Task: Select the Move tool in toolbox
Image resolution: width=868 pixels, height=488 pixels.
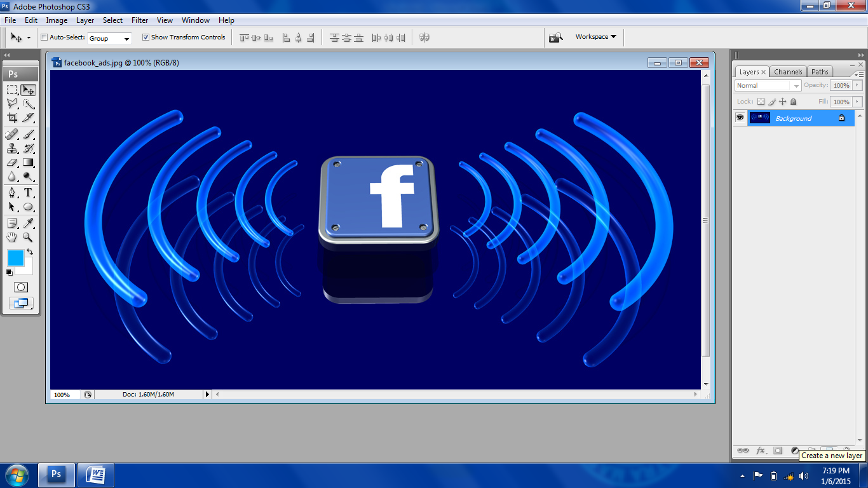Action: pos(29,90)
